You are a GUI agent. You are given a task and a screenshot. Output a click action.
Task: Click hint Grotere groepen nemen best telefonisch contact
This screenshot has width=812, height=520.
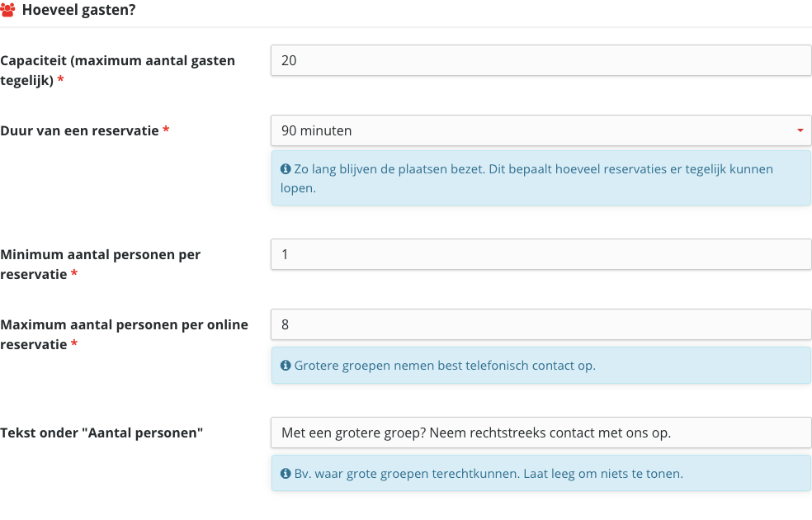coord(445,366)
